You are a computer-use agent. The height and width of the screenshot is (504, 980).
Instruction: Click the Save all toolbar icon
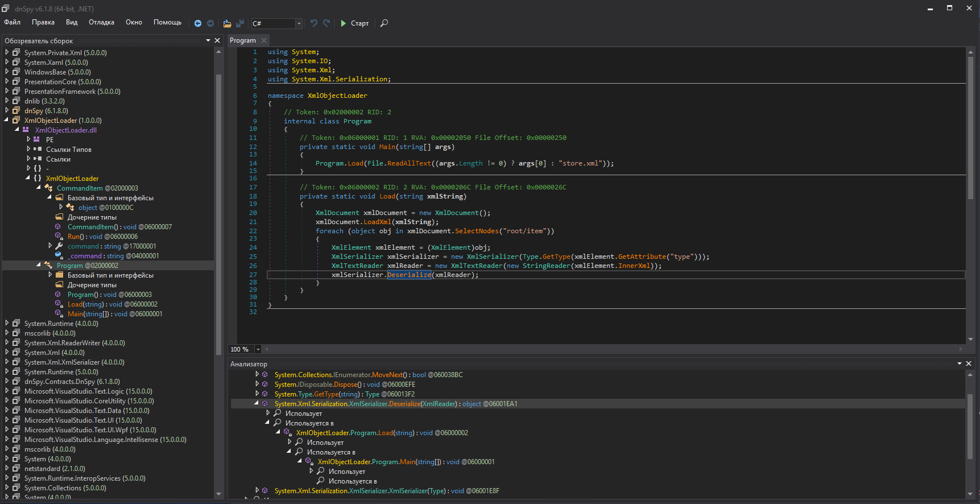240,23
